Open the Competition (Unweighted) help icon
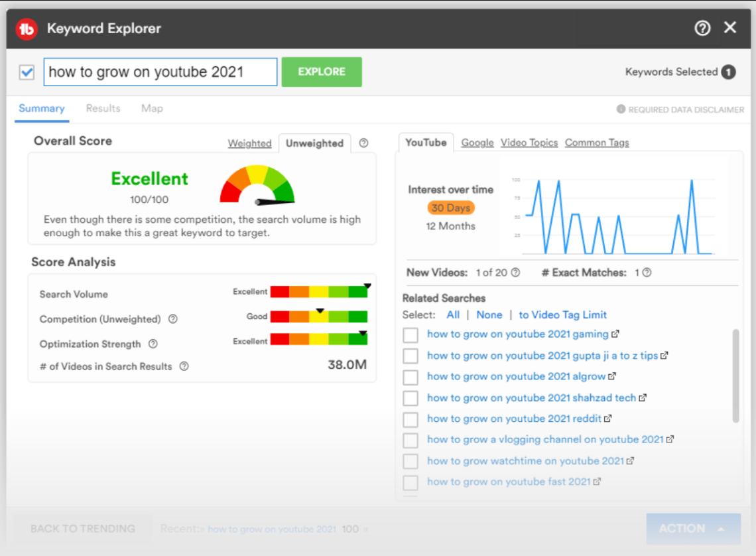The width and height of the screenshot is (756, 556). coord(172,319)
